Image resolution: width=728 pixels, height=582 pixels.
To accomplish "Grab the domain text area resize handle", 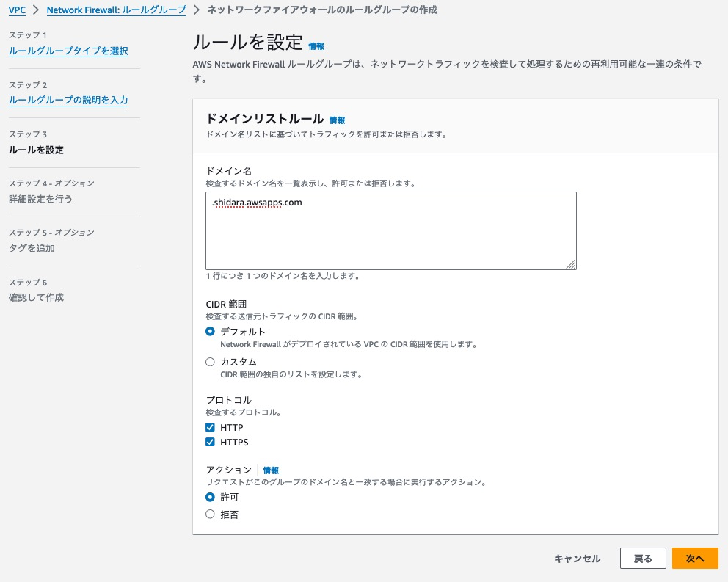I will point(571,264).
